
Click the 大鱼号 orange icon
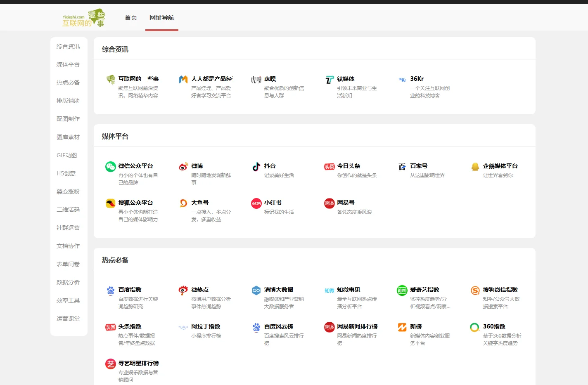[183, 203]
